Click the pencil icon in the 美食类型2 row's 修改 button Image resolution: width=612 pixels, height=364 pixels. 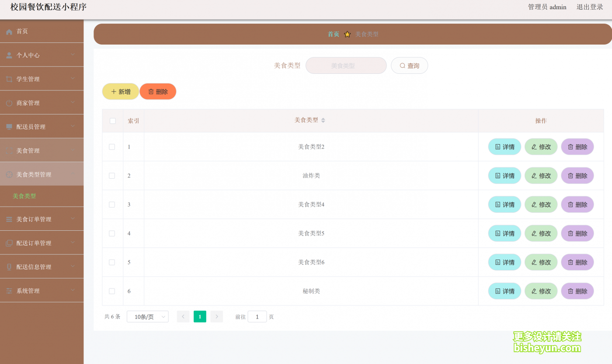tap(534, 147)
